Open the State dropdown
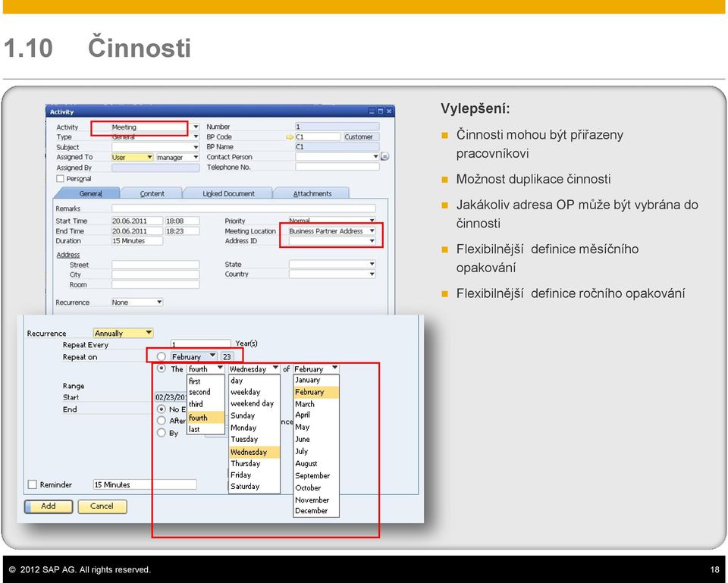728x583 pixels. pyautogui.click(x=372, y=264)
